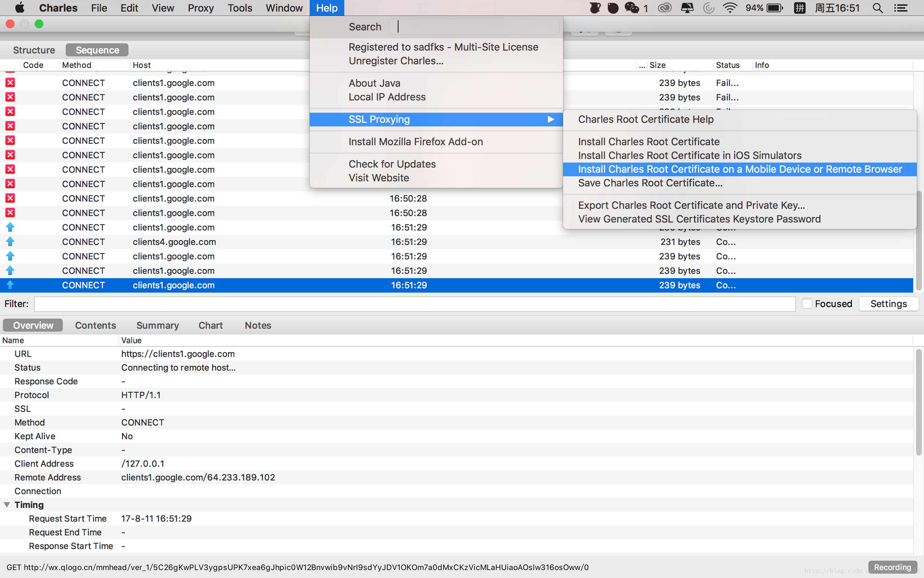The height and width of the screenshot is (578, 924).
Task: Open the Summary tab
Action: tap(158, 325)
